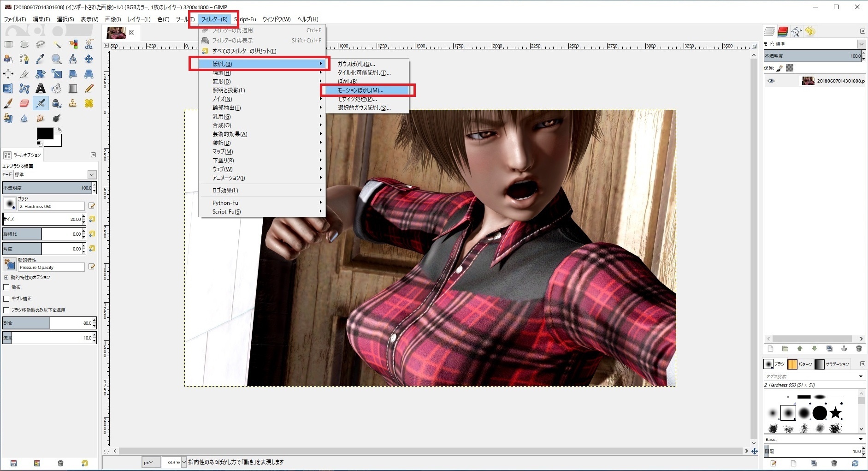Image resolution: width=868 pixels, height=471 pixels.
Task: Delete layer using trash icon in layers panel
Action: 859,349
